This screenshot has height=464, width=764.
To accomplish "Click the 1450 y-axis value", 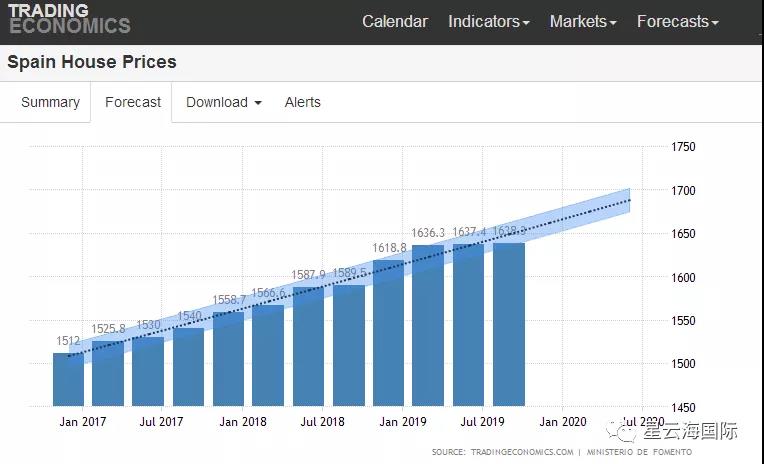I will (x=683, y=407).
